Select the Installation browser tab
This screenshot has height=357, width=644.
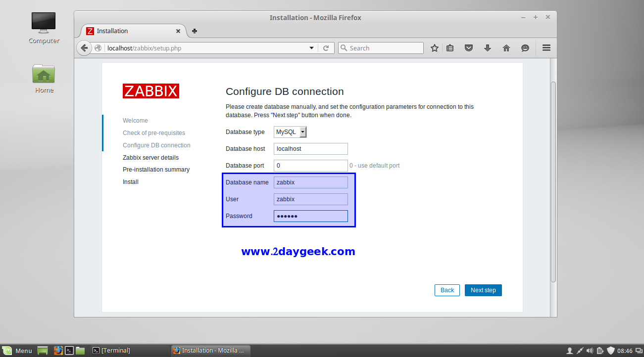click(x=133, y=31)
